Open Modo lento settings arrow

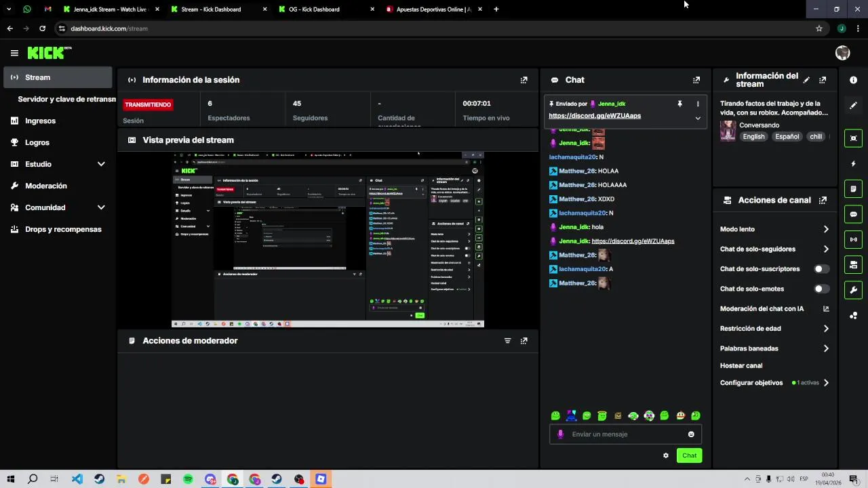click(x=826, y=229)
